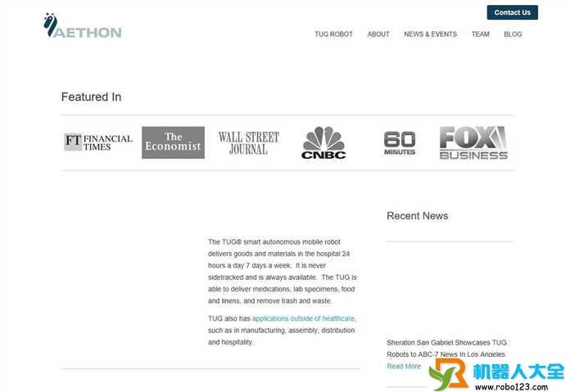Open the ABOUT menu item
The width and height of the screenshot is (566, 392).
[378, 34]
